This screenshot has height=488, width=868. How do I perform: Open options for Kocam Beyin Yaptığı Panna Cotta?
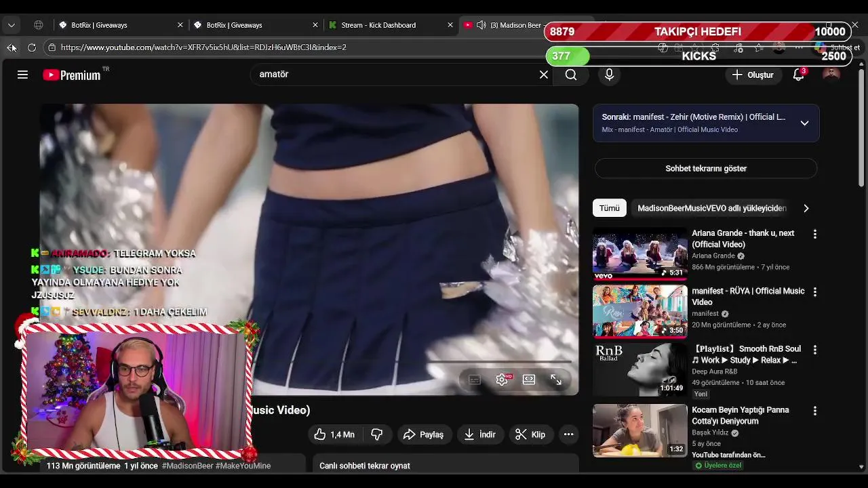coord(815,411)
